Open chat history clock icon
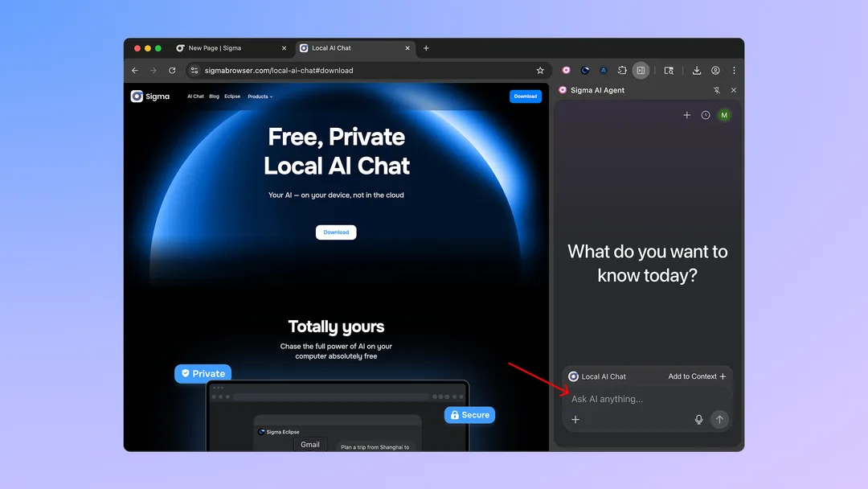868x489 pixels. pos(706,115)
